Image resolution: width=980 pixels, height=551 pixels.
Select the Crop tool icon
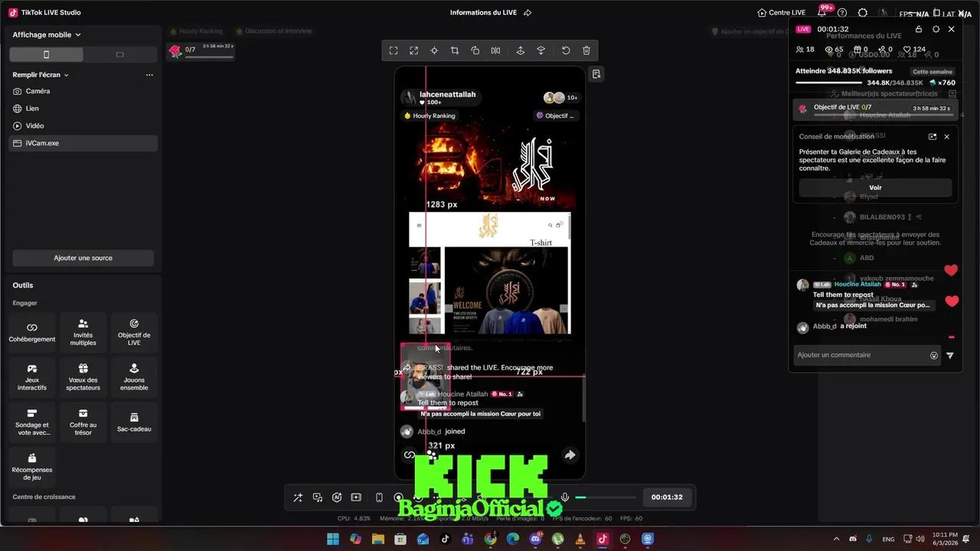click(455, 51)
